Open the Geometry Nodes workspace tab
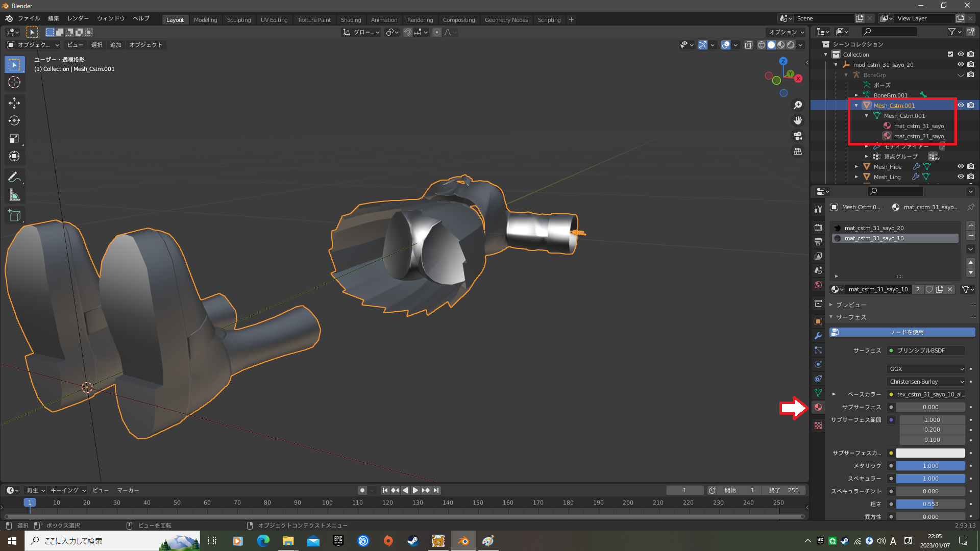Image resolution: width=980 pixels, height=551 pixels. coord(506,20)
